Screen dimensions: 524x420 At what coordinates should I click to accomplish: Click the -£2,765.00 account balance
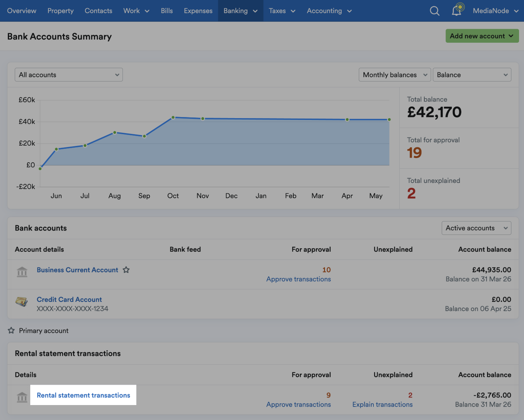(492, 395)
